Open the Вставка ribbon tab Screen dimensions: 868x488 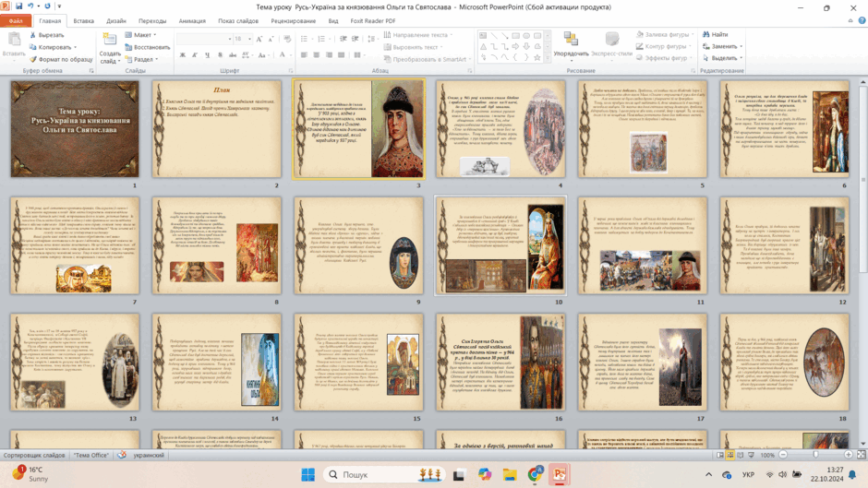(x=84, y=21)
